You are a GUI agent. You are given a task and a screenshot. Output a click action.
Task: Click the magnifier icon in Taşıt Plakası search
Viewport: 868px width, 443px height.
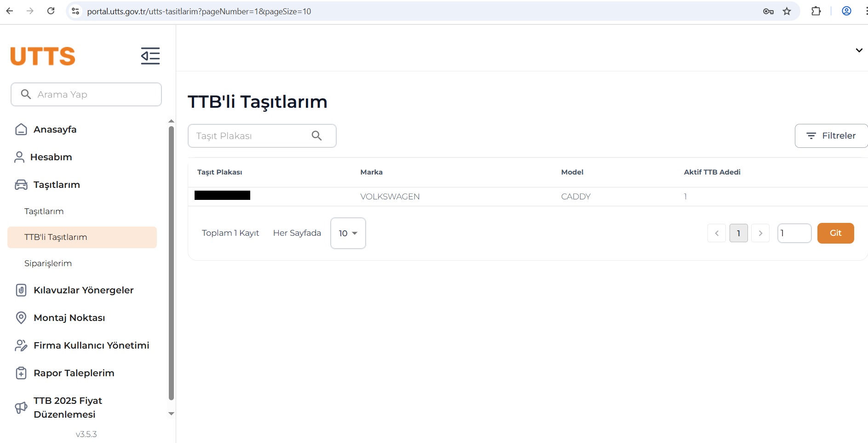point(316,136)
